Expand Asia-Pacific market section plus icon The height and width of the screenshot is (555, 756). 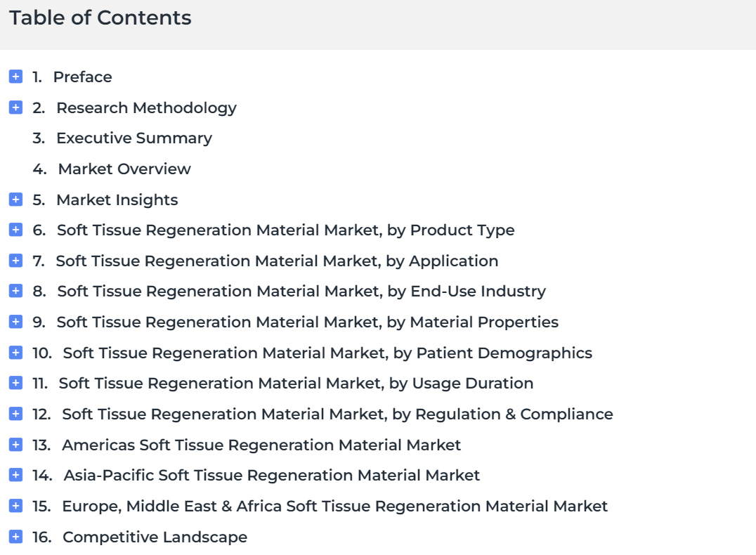(16, 476)
